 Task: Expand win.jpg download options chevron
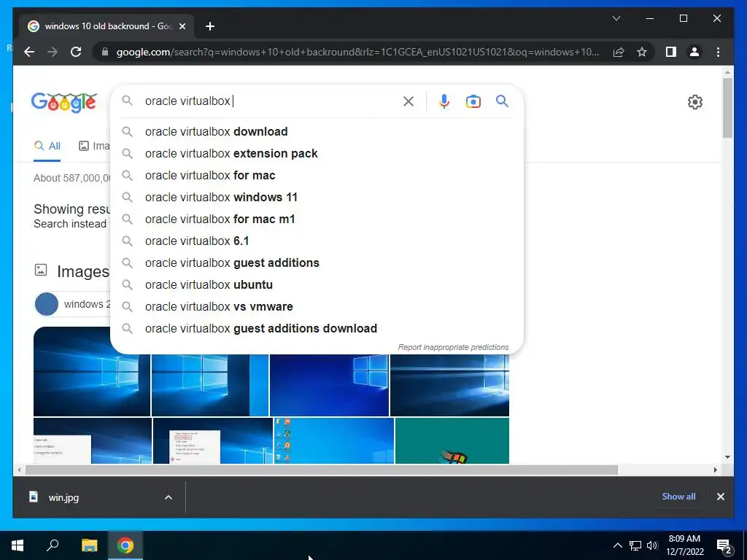pyautogui.click(x=169, y=497)
